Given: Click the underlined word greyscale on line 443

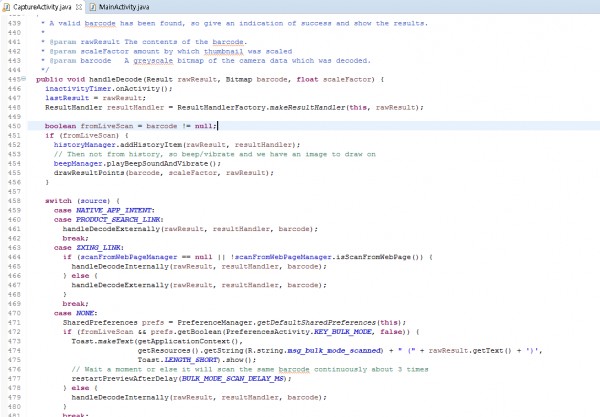Looking at the screenshot, I should [x=153, y=60].
